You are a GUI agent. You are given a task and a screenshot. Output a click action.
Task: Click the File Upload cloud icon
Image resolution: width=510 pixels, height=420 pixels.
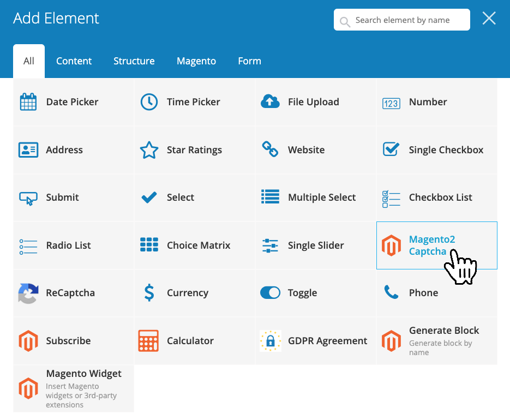(x=270, y=102)
